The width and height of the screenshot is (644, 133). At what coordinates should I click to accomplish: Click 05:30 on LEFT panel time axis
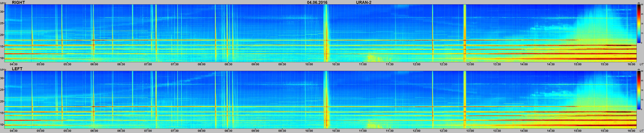67,131
